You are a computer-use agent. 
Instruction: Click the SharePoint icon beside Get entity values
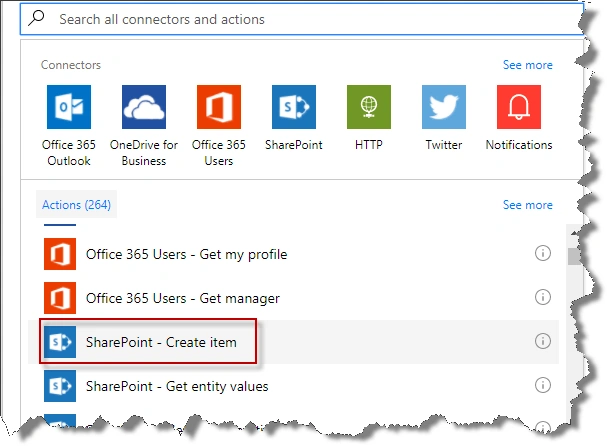[x=60, y=386]
